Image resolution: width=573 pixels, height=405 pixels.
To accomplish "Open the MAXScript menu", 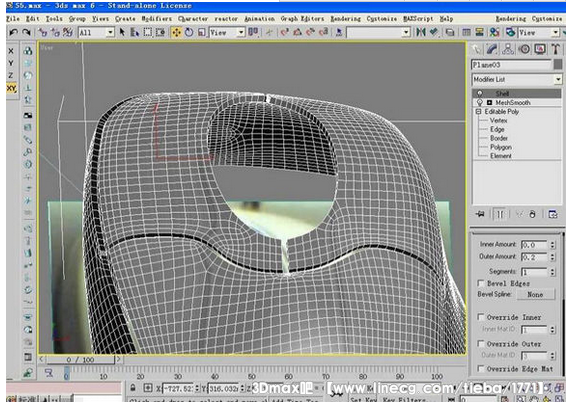I will [418, 18].
